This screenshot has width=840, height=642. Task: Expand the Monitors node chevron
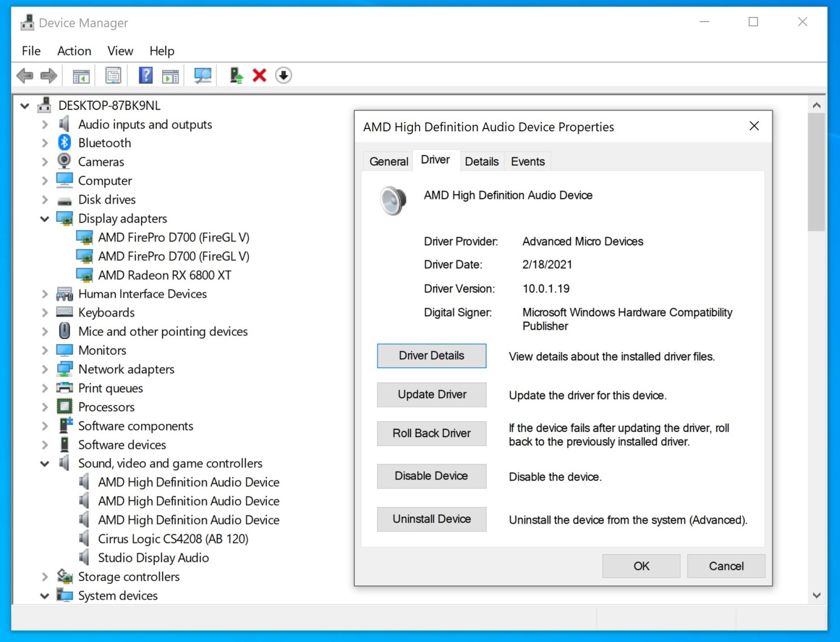point(45,350)
